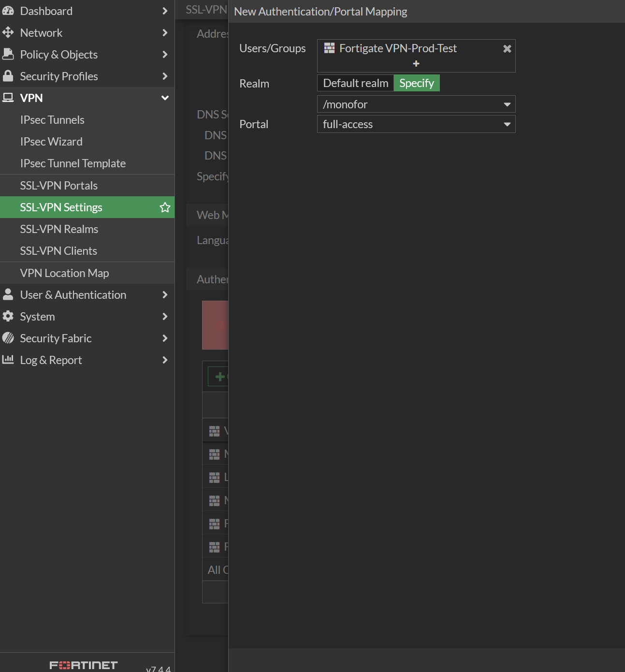Favorite SSL-VPN Settings with star icon
This screenshot has height=672, width=625.
coord(165,207)
